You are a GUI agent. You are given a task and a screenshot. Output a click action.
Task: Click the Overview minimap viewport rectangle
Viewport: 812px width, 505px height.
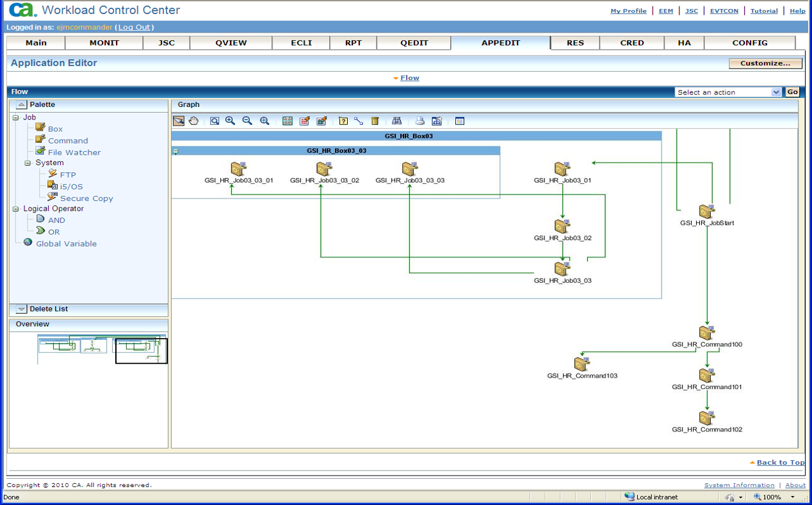pyautogui.click(x=141, y=351)
